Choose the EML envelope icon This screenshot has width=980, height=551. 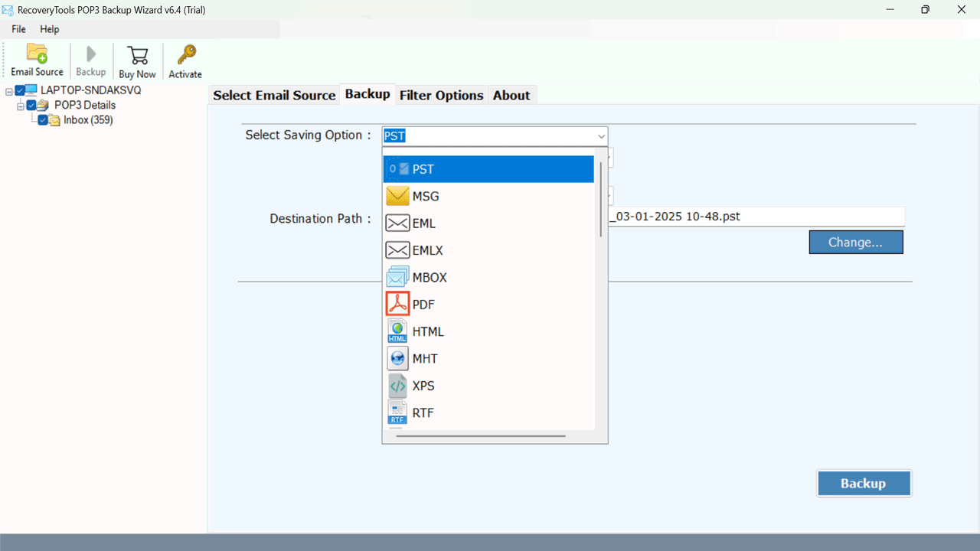[398, 223]
